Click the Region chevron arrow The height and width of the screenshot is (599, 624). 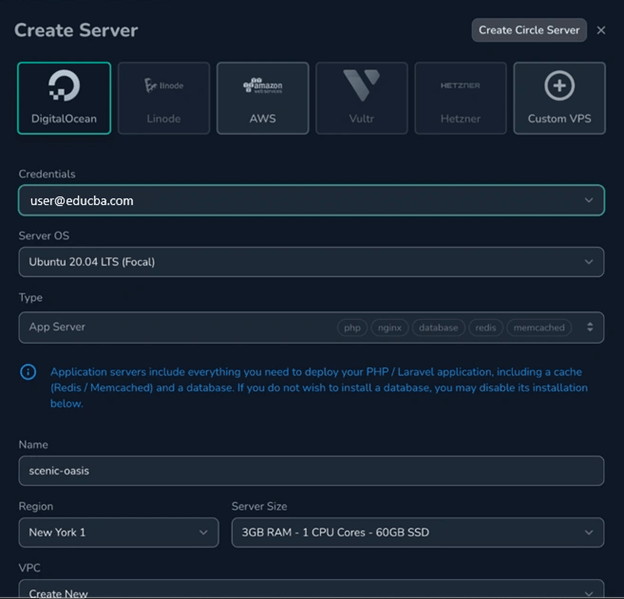pos(203,533)
